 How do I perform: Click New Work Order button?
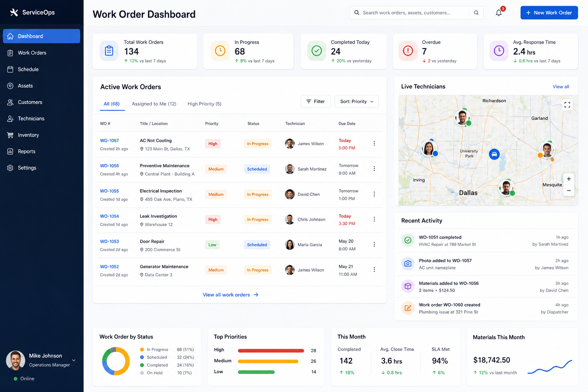(x=549, y=13)
